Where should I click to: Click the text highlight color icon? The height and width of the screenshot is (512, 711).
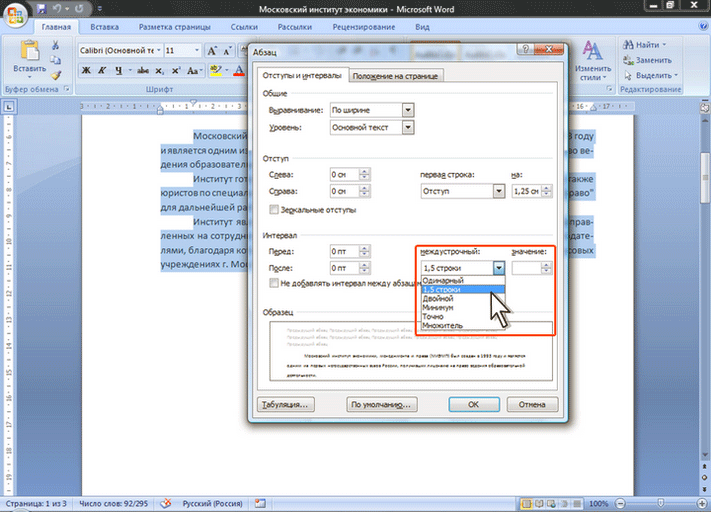(x=215, y=70)
